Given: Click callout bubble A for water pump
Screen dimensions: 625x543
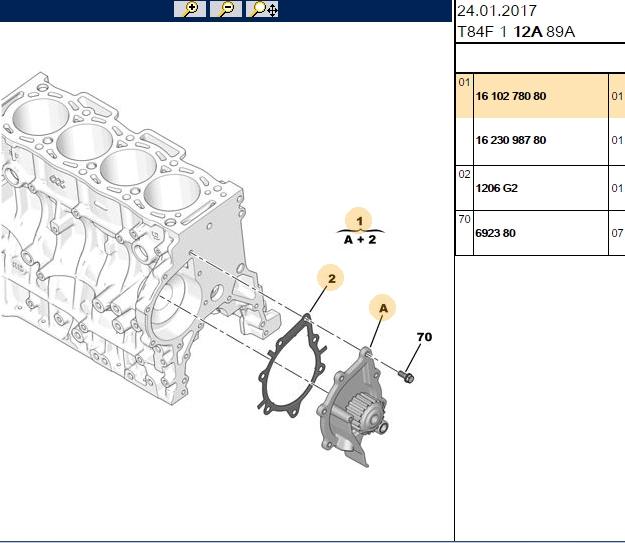Looking at the screenshot, I should click(383, 308).
